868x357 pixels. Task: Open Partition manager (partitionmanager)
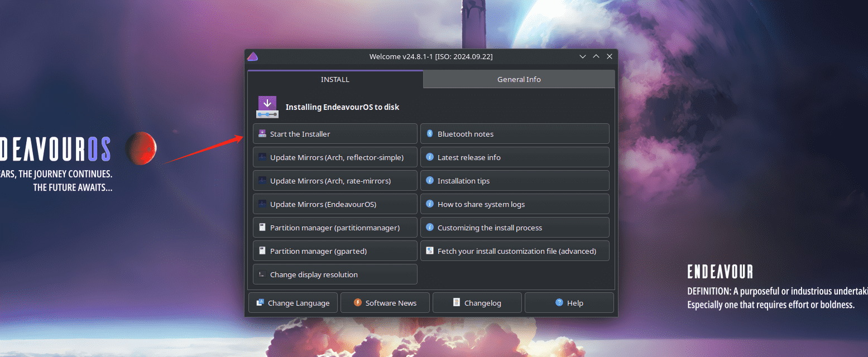pyautogui.click(x=335, y=228)
